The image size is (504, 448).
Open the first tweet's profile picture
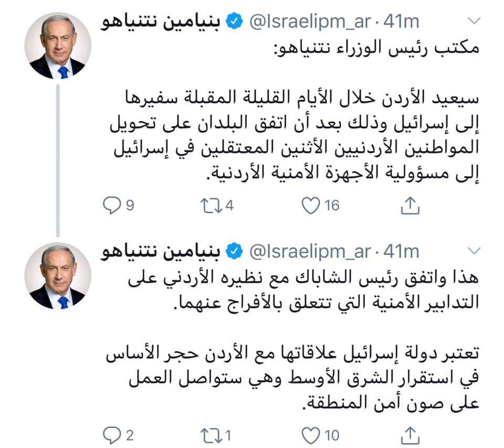pyautogui.click(x=57, y=46)
